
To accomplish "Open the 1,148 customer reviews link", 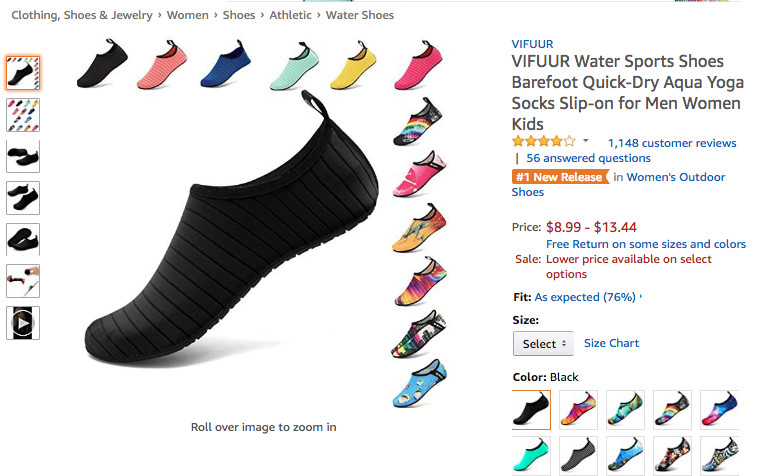I will tap(671, 143).
